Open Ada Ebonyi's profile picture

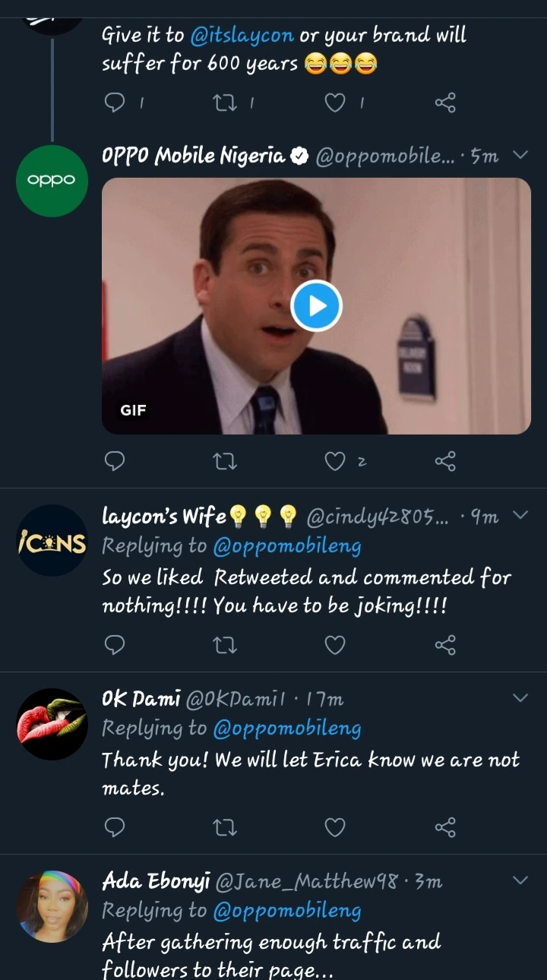click(52, 906)
